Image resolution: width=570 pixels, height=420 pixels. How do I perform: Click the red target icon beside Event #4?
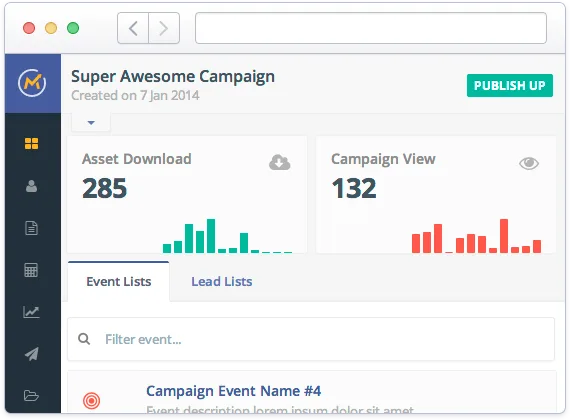[92, 400]
